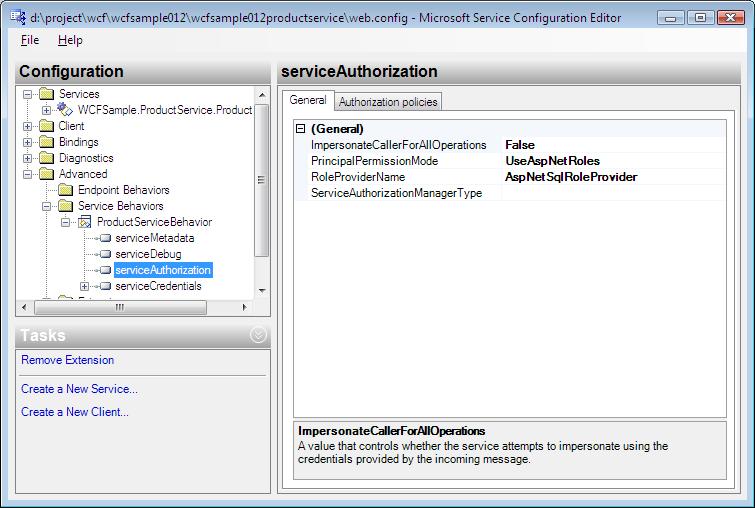This screenshot has height=508, width=755.
Task: Click the Services folder icon
Action: (x=46, y=94)
